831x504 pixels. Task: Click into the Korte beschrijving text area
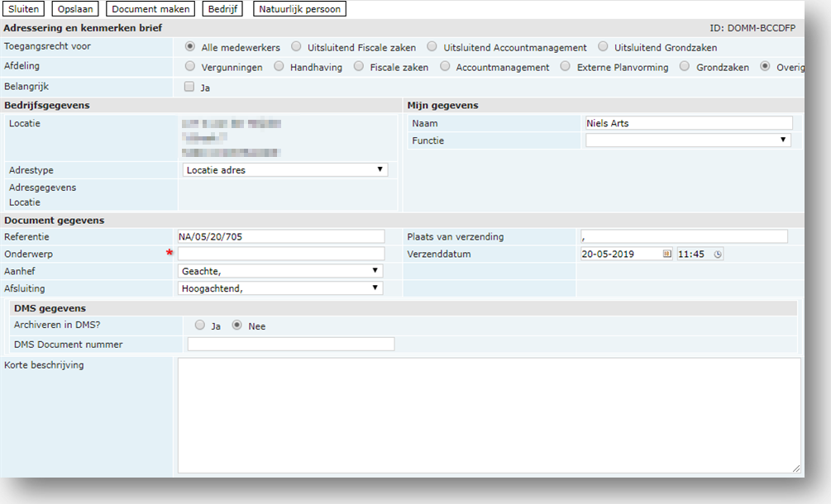click(489, 416)
